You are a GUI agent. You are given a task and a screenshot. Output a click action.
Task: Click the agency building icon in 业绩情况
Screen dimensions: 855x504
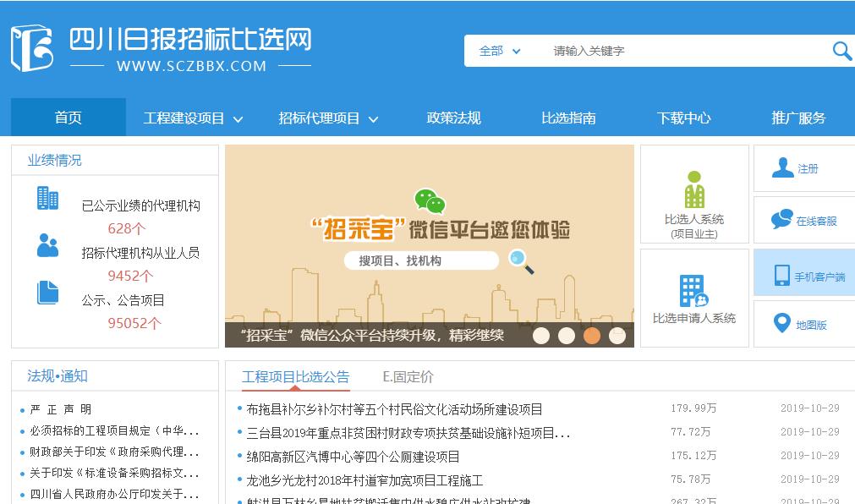[47, 198]
